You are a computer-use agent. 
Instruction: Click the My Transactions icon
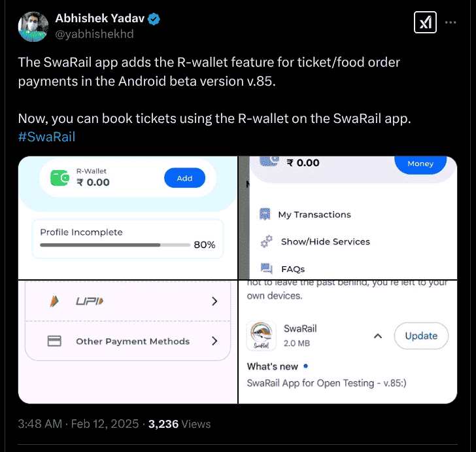[265, 214]
